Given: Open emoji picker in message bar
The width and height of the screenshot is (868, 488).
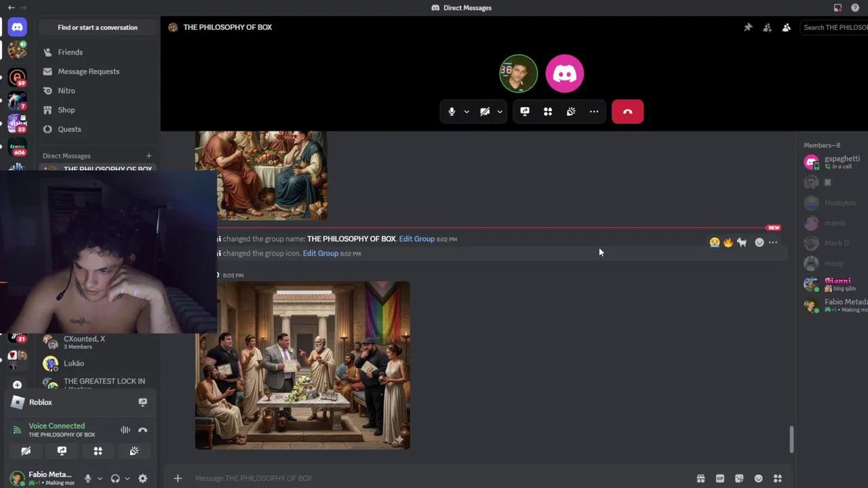Looking at the screenshot, I should click(x=758, y=479).
